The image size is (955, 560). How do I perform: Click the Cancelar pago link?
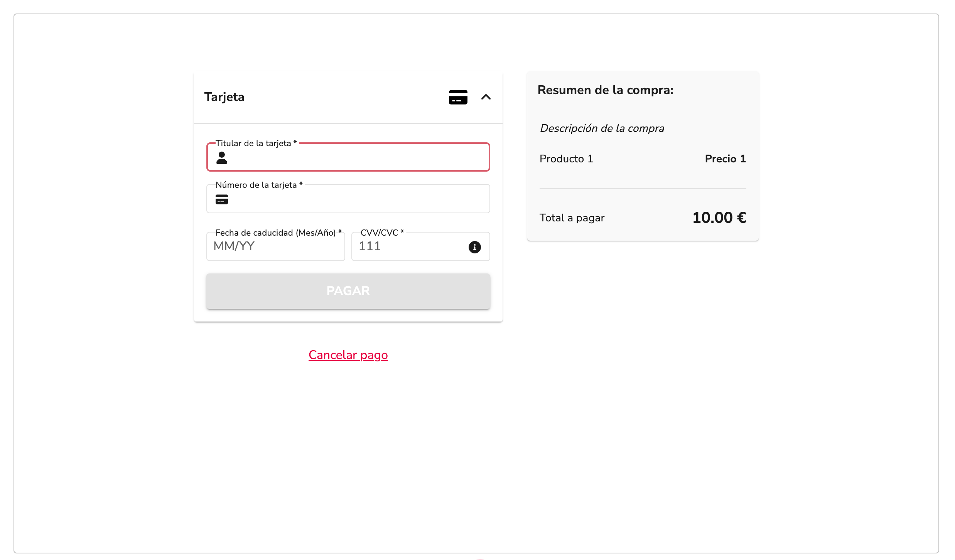(348, 355)
